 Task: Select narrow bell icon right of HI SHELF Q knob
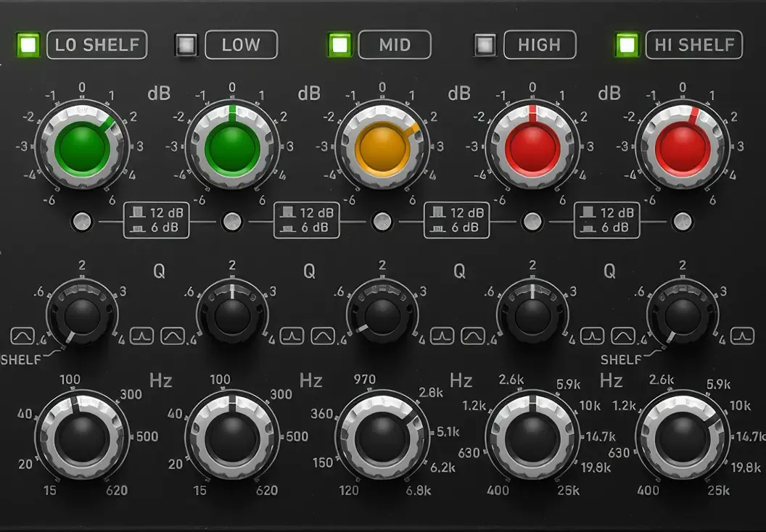(742, 336)
